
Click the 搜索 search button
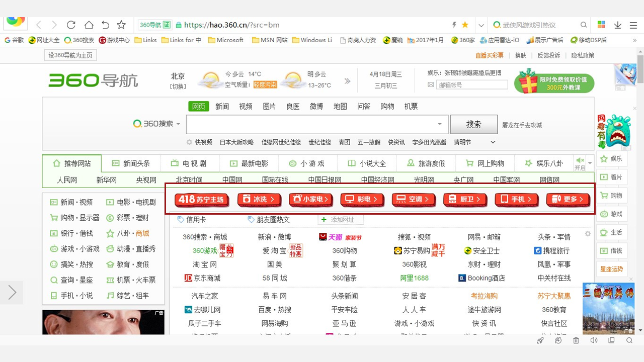(473, 124)
